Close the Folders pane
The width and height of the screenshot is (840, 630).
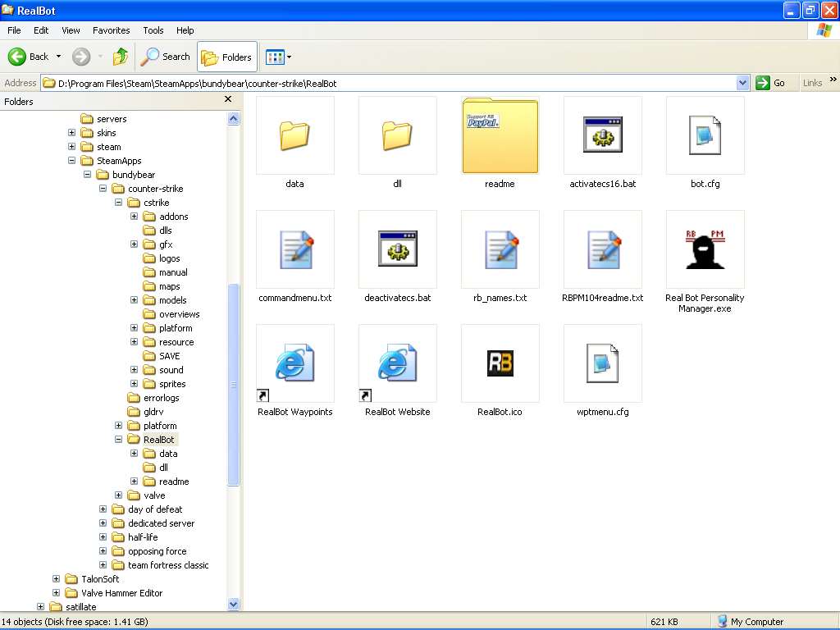(228, 99)
